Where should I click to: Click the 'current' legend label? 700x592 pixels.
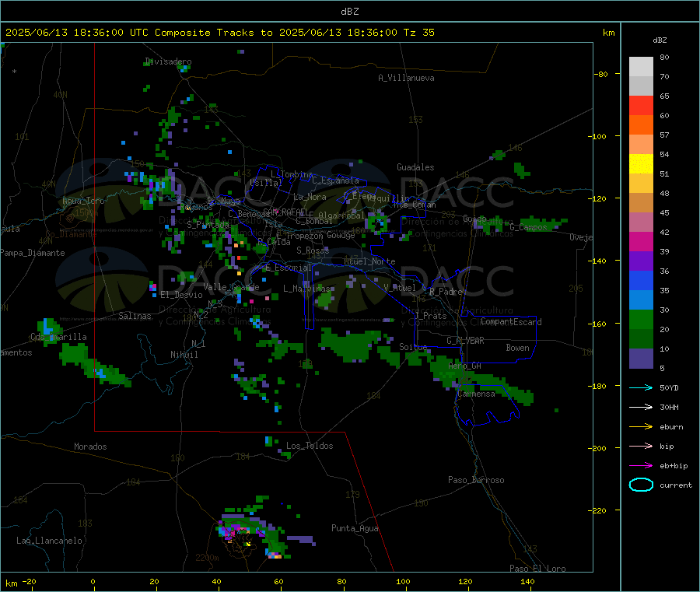click(x=676, y=485)
